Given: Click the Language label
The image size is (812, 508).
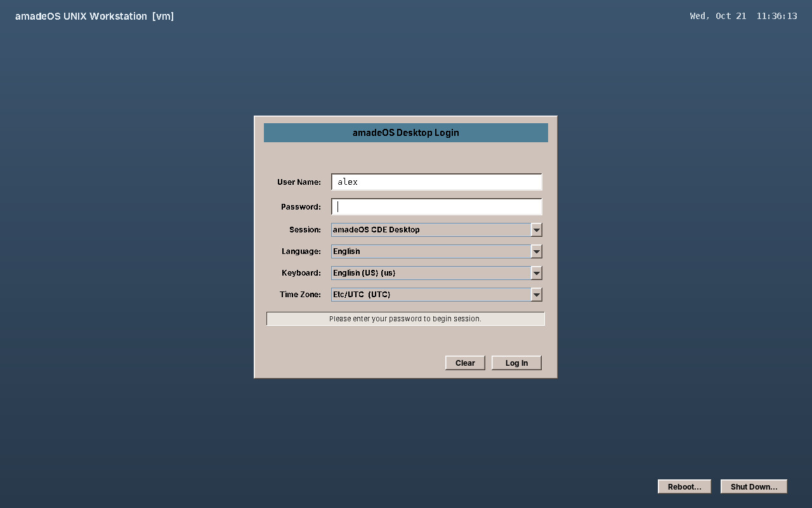Looking at the screenshot, I should pos(301,251).
